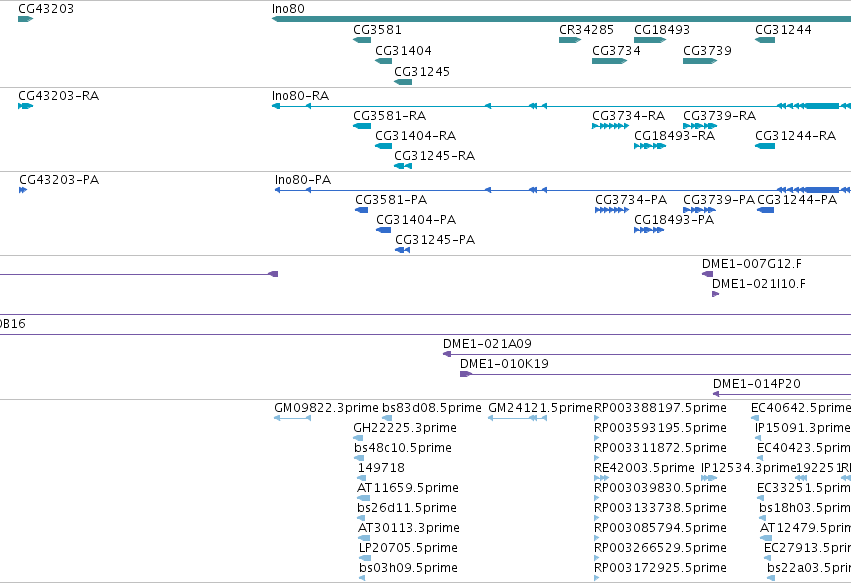This screenshot has height=583, width=851.
Task: Click the CG31245-RA transcript
Action: [x=403, y=166]
